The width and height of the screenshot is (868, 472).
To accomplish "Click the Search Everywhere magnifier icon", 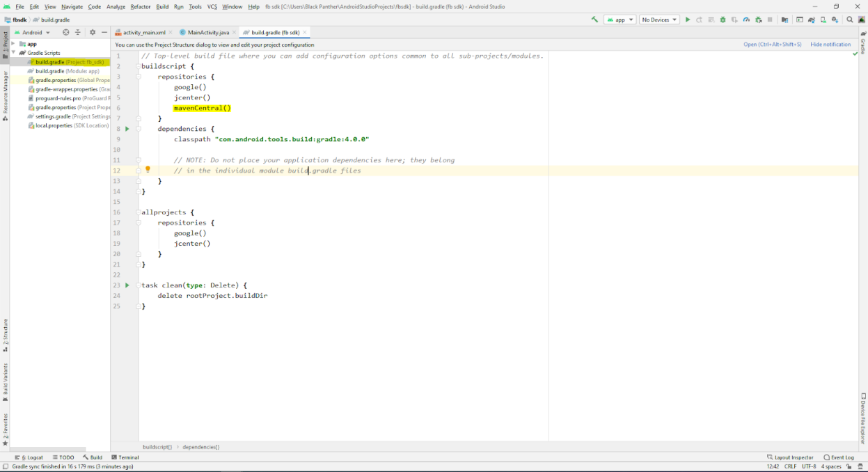I will click(850, 19).
